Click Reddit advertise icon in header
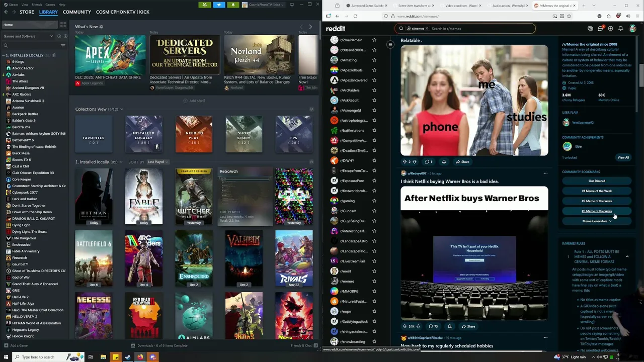 pos(590,29)
